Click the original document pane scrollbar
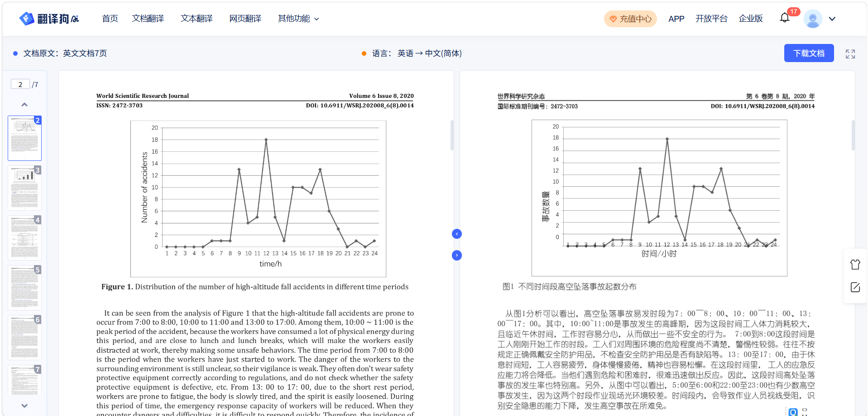Image resolution: width=868 pixels, height=416 pixels. [x=452, y=135]
